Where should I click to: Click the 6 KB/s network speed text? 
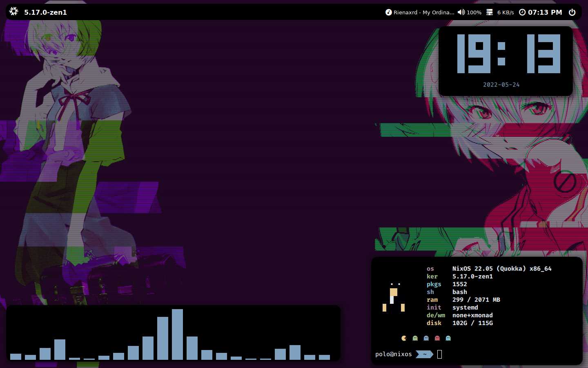pyautogui.click(x=506, y=12)
